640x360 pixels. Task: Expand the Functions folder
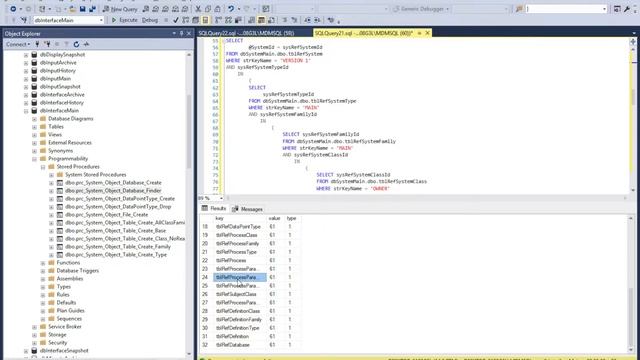click(43, 263)
